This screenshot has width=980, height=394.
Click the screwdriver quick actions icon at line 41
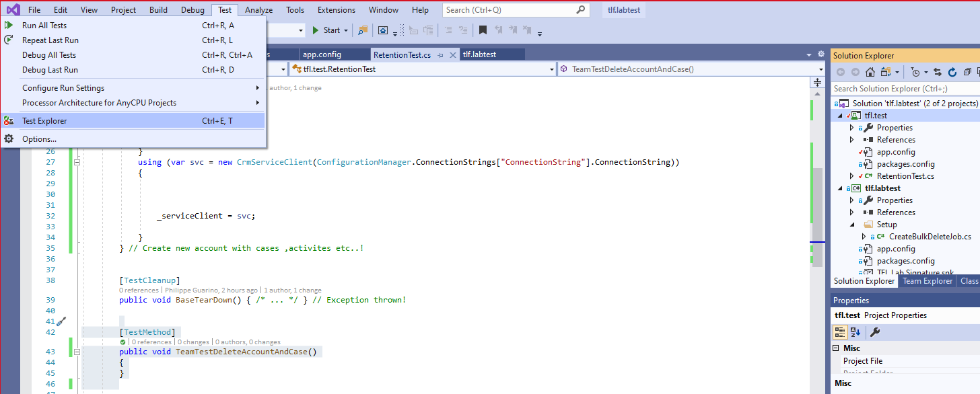61,321
